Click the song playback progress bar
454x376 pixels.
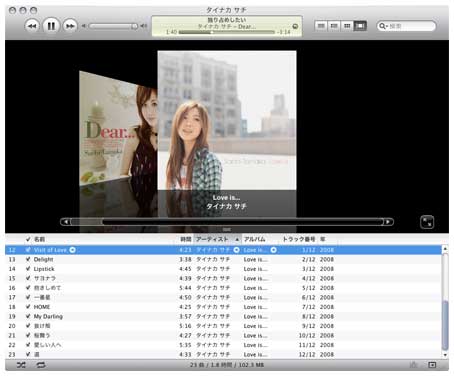[227, 32]
